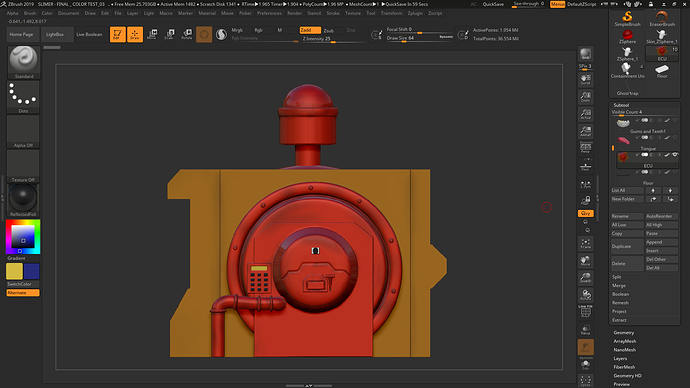Open the Material menu

point(207,13)
